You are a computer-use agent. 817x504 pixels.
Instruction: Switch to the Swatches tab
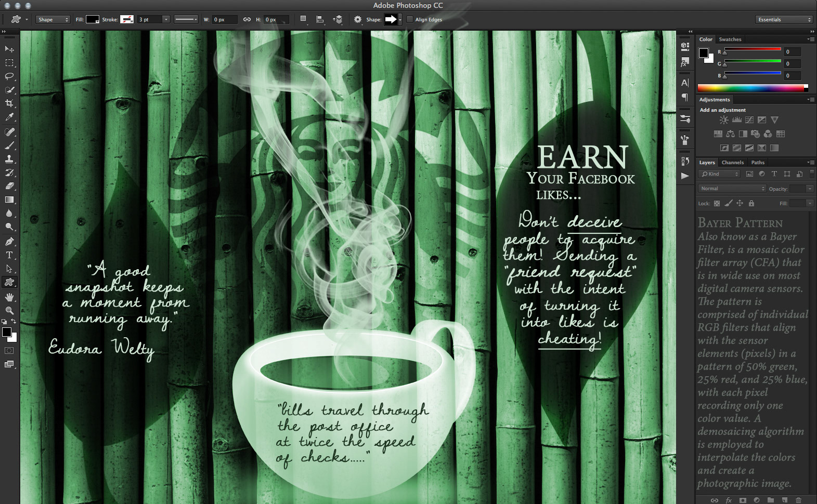[x=730, y=39]
